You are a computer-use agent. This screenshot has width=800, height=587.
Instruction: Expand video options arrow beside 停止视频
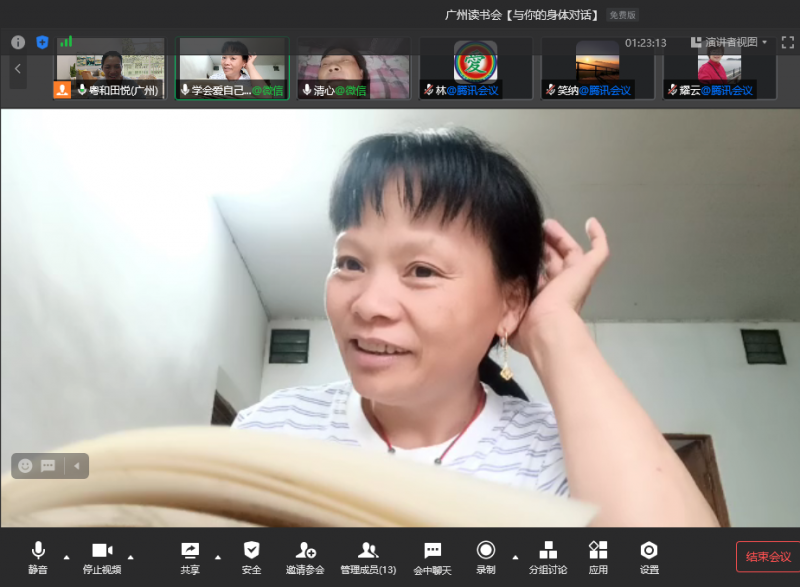(131, 557)
